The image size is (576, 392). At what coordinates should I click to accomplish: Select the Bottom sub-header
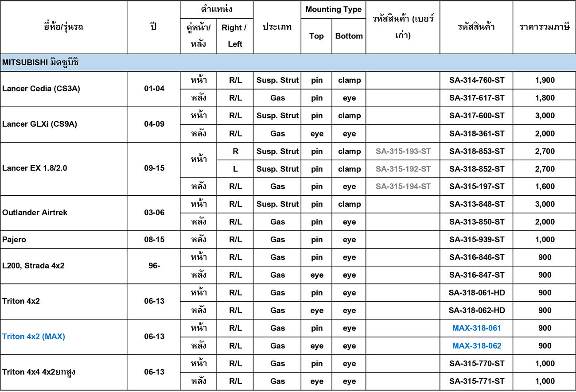point(349,36)
